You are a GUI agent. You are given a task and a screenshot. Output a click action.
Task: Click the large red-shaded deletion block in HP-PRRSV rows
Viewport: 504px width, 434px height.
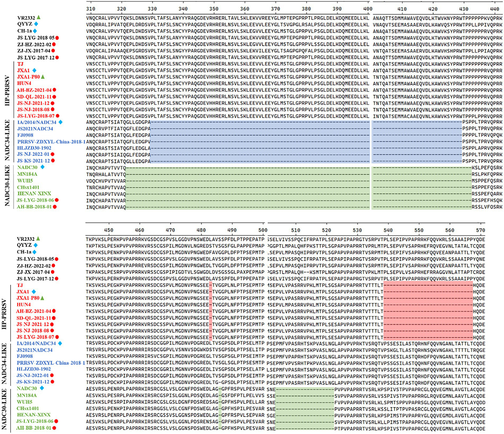click(x=428, y=311)
